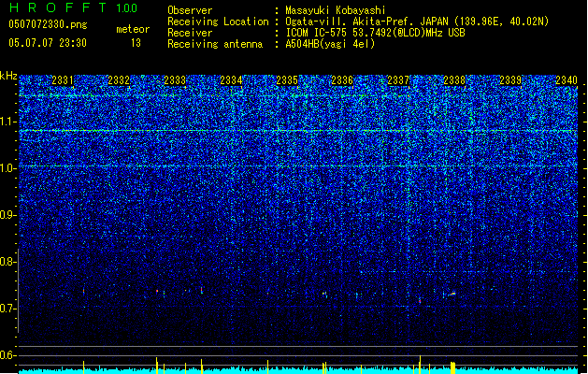Viewport: 588px width, 374px height.
Task: Click the 2331 time marker
Action: (x=63, y=80)
